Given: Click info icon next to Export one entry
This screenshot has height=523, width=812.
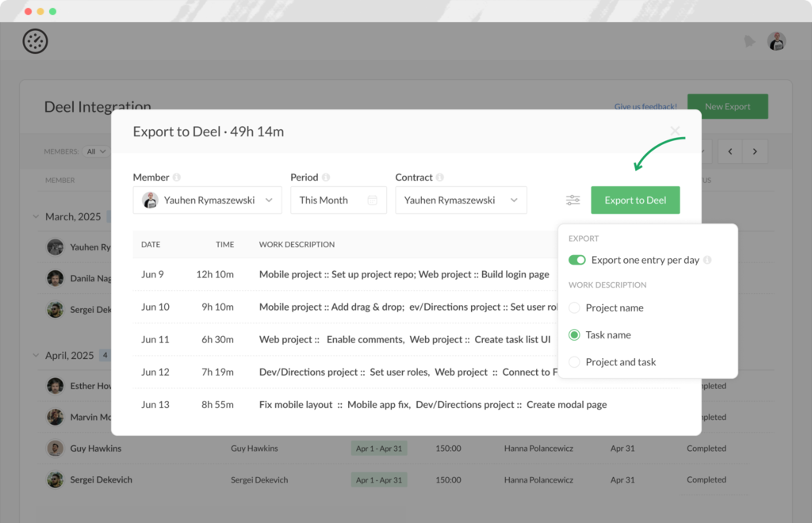Looking at the screenshot, I should pyautogui.click(x=707, y=260).
